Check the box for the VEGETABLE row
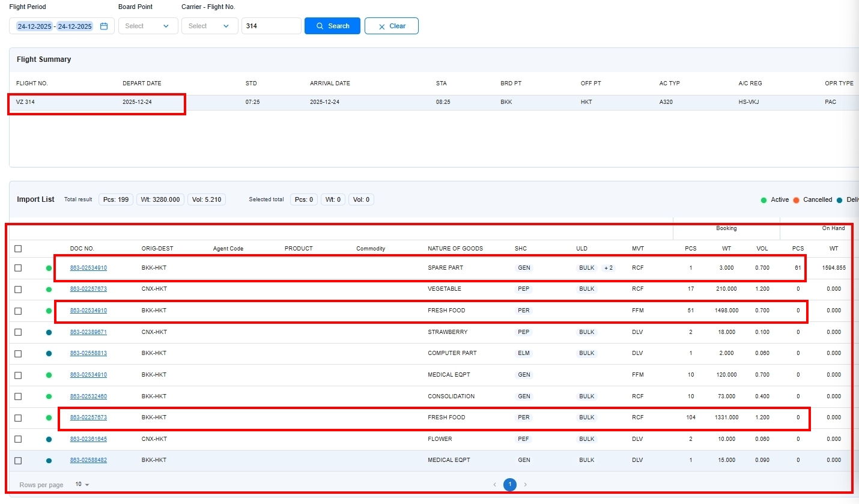 tap(18, 290)
